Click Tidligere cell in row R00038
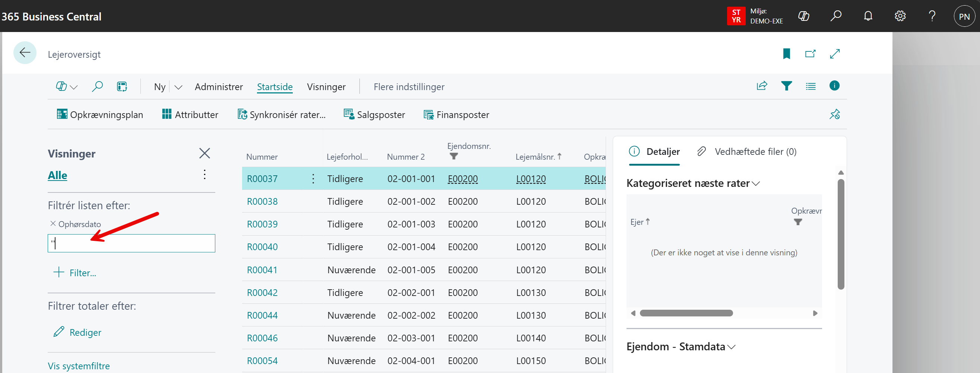 click(345, 201)
